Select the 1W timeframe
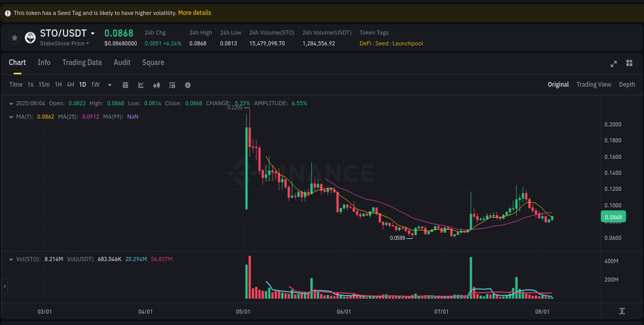The width and height of the screenshot is (644, 325). click(95, 85)
